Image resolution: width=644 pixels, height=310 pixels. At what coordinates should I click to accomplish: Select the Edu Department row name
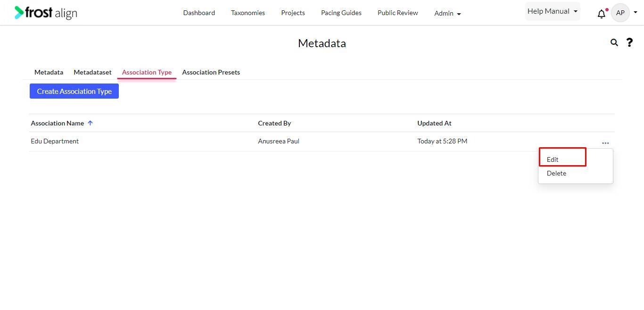pos(55,141)
